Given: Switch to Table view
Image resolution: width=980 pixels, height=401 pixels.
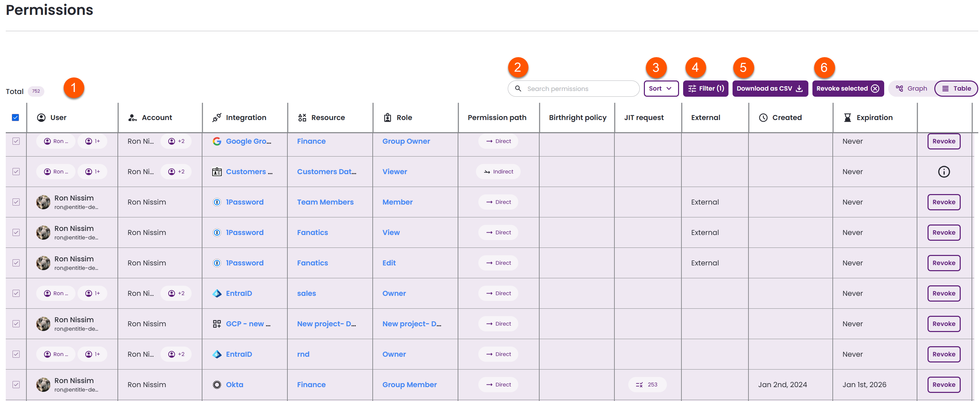Looking at the screenshot, I should click(956, 89).
